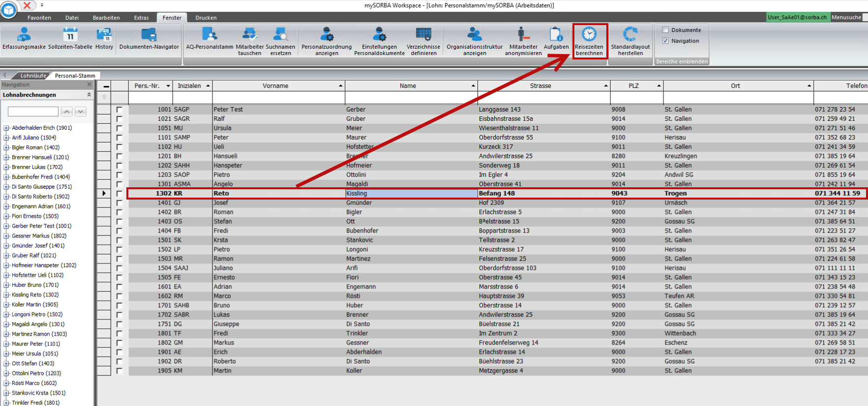Sort by the Vorname column header
The height and width of the screenshot is (406, 868).
pyautogui.click(x=278, y=86)
